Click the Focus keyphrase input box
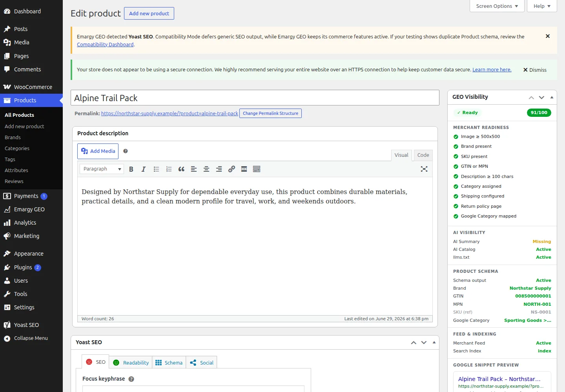This screenshot has width=565, height=392. (193, 388)
